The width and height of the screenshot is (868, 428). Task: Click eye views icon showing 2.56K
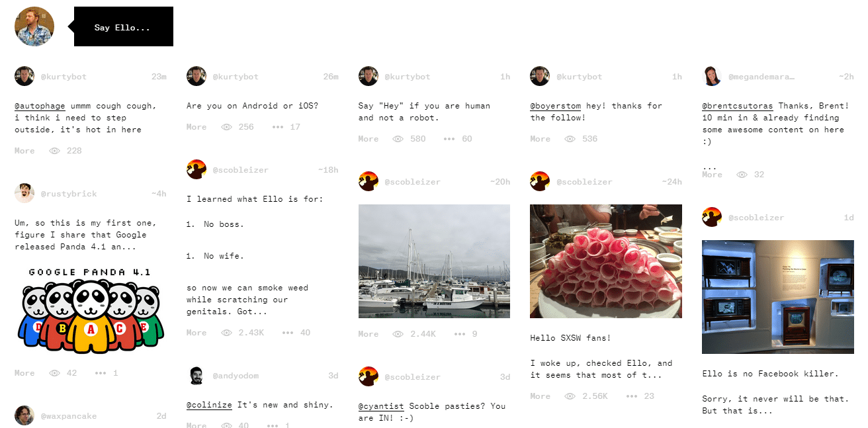pos(570,396)
